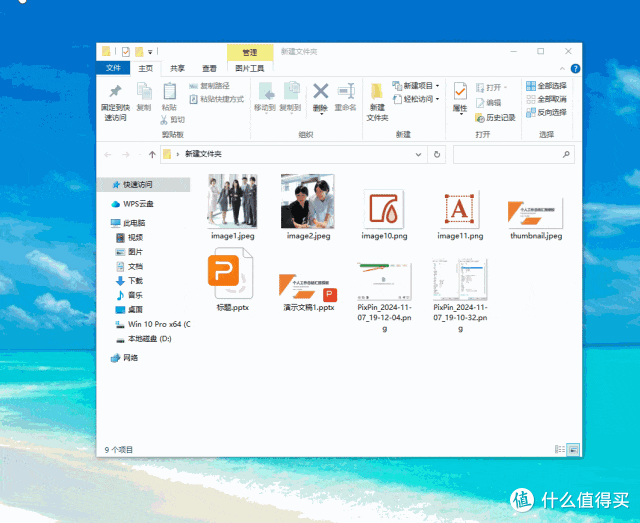The width and height of the screenshot is (640, 523).
Task: Go up one folder level
Action: (152, 155)
